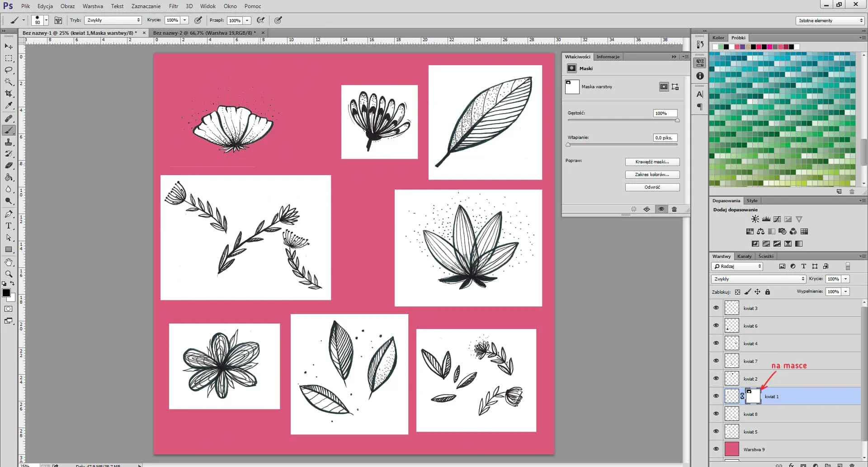The image size is (868, 467).
Task: Select the Hand tool
Action: coord(9,262)
